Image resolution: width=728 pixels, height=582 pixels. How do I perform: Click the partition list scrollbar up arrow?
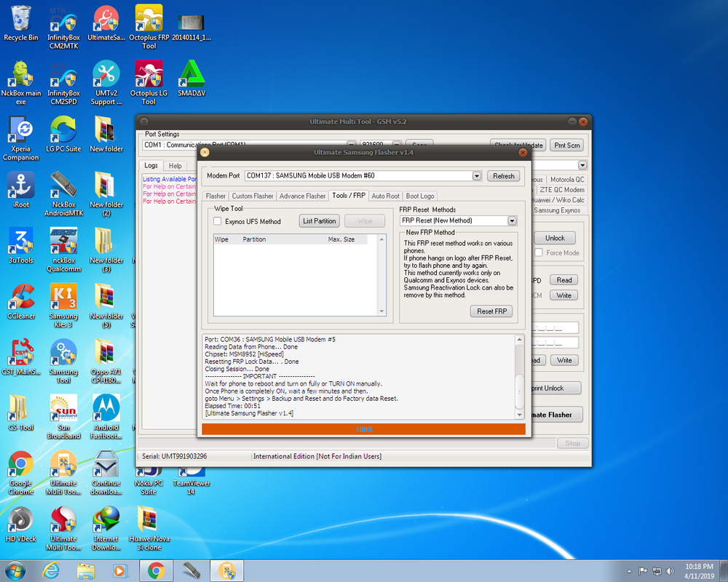(381, 239)
